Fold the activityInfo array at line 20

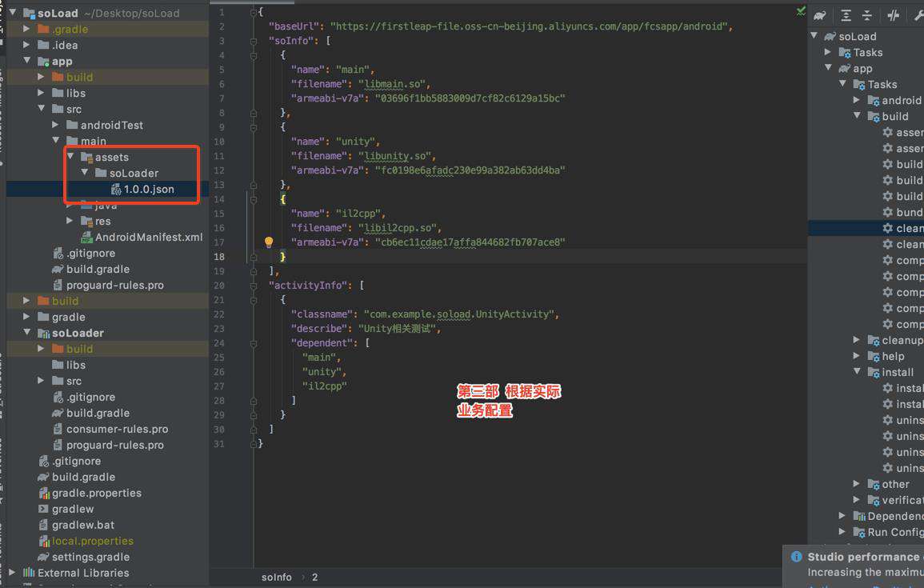pyautogui.click(x=254, y=285)
